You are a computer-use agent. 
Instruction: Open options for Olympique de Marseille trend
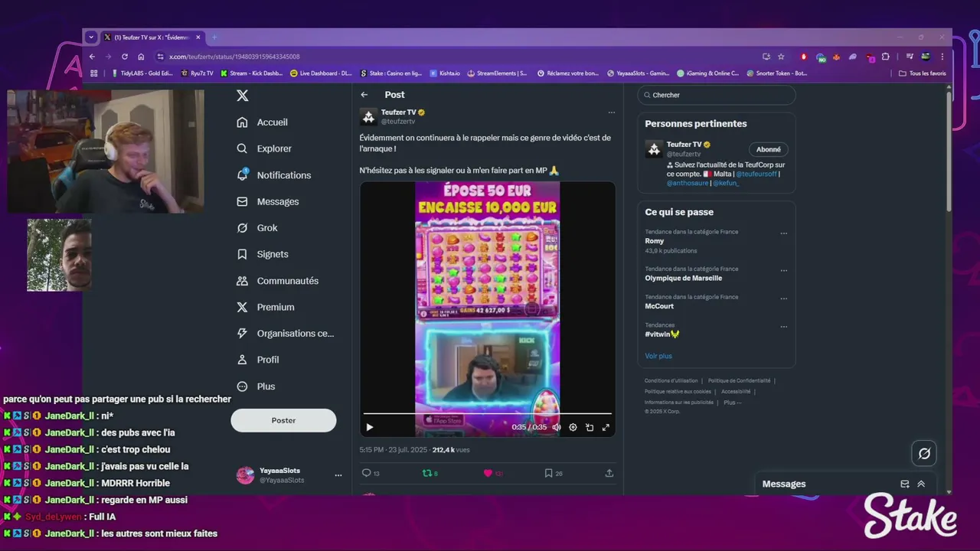coord(783,270)
